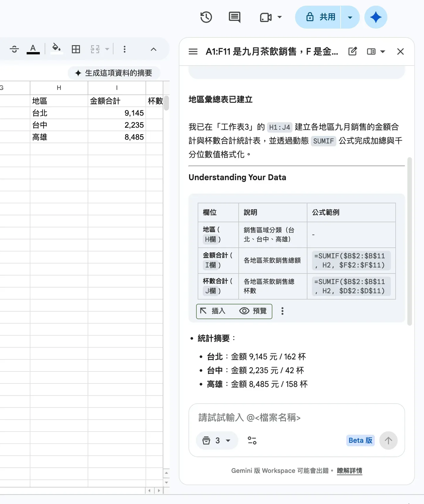Expand video meeting dropdown arrow
Screen dimensions: 424x504
click(x=280, y=17)
